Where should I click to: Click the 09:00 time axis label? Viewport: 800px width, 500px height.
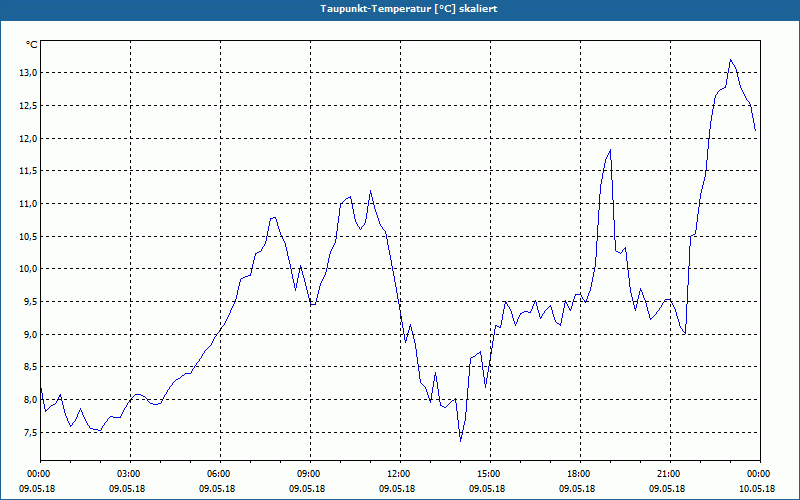(310, 474)
